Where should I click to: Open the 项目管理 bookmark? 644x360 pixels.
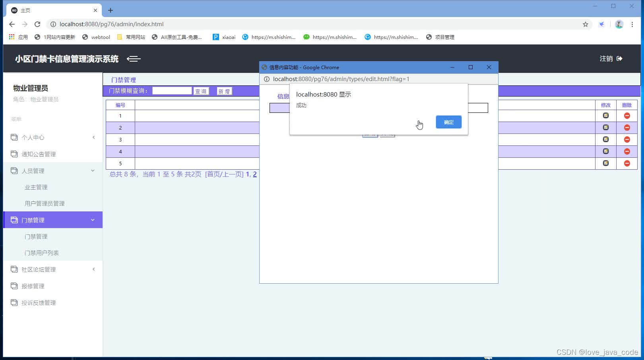[x=440, y=37]
